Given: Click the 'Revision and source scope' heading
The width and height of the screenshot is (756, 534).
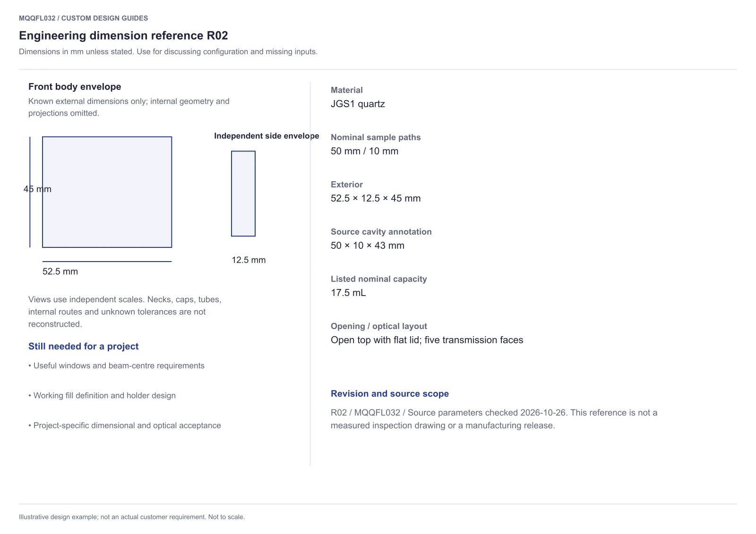Looking at the screenshot, I should point(390,394).
